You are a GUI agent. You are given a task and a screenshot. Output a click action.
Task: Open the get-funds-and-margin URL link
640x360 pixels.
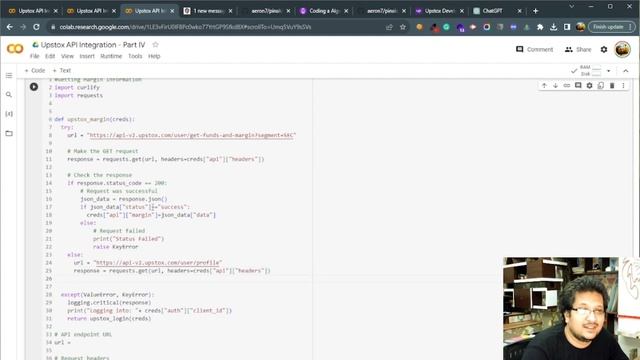[x=191, y=135]
